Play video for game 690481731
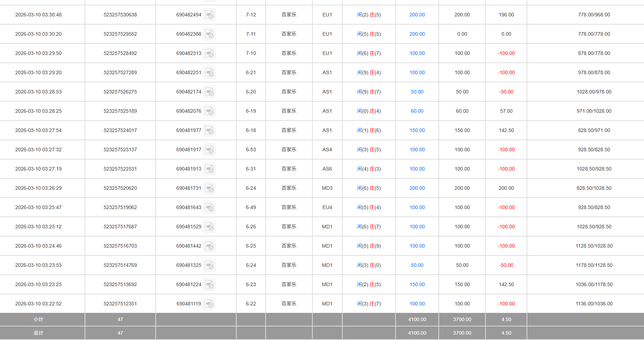 click(210, 188)
